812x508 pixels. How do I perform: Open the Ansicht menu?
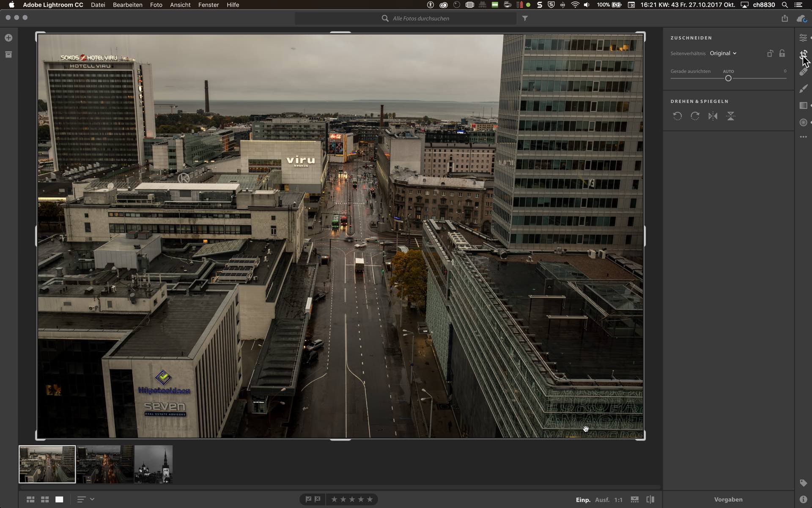[180, 5]
